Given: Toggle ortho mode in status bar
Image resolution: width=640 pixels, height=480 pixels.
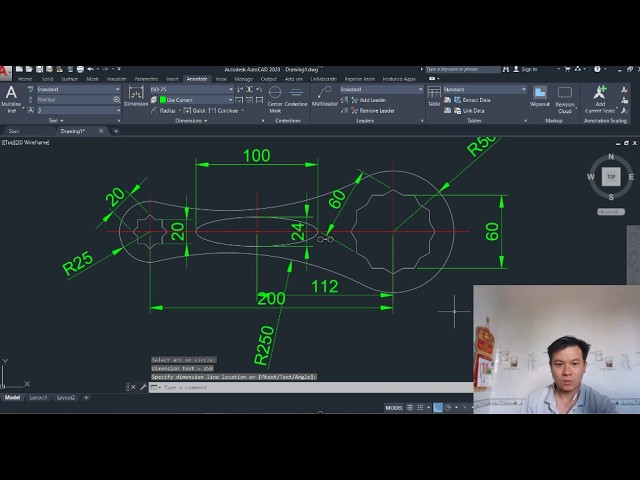Looking at the screenshot, I should [438, 407].
